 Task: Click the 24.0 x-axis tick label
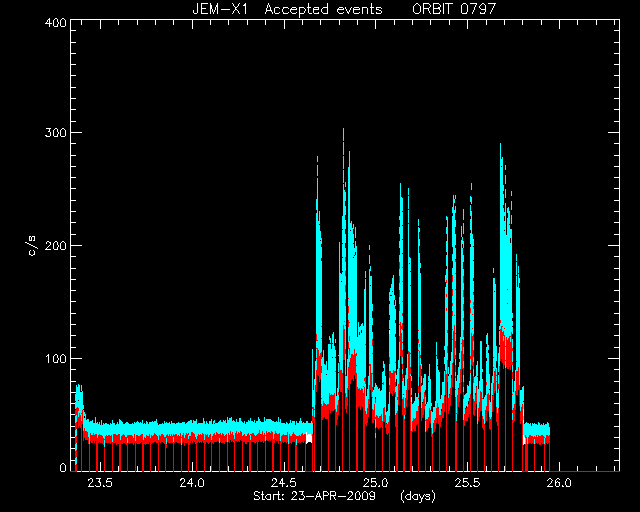[192, 483]
